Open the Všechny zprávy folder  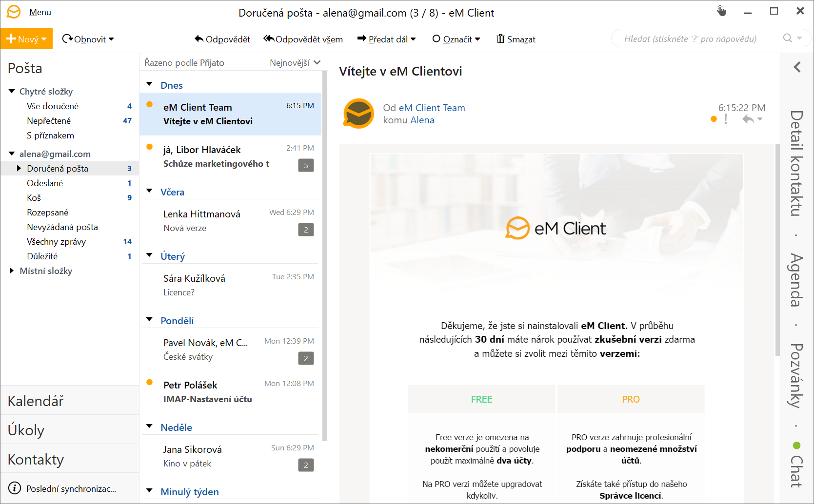70,242
